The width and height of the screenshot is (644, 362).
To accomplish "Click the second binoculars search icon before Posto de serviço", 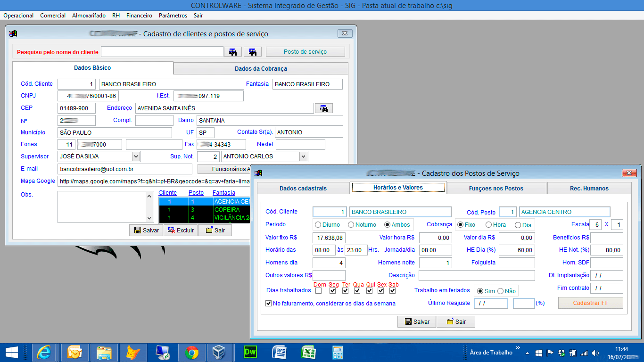I will [x=253, y=52].
